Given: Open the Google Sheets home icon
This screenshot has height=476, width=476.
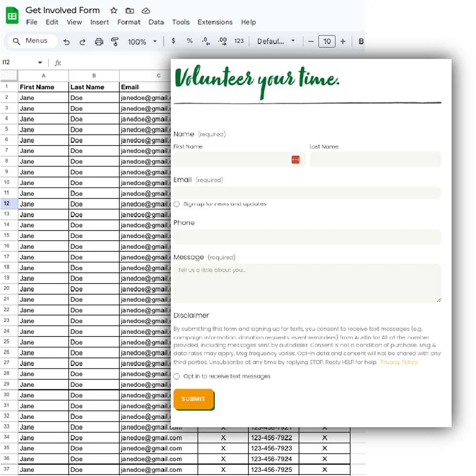Looking at the screenshot, I should [12, 15].
